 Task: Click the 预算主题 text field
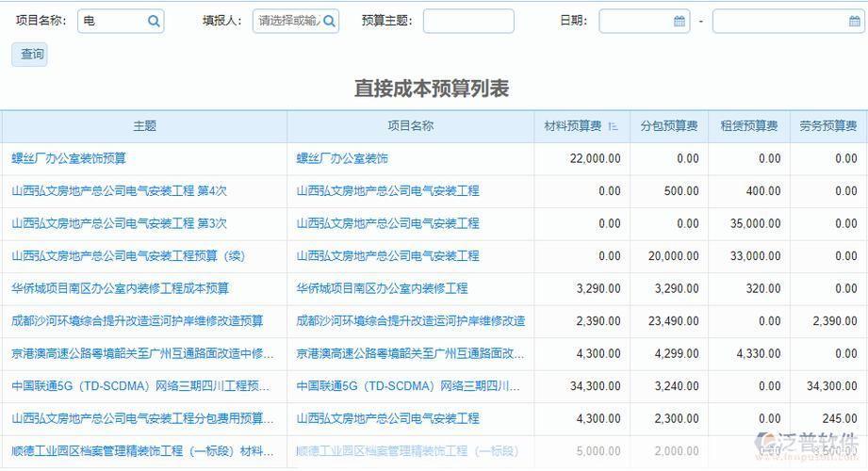[x=468, y=21]
